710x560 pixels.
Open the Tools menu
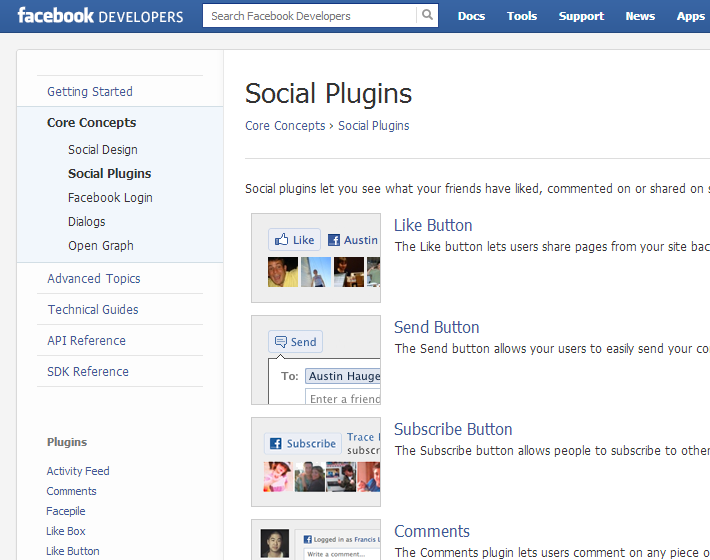pyautogui.click(x=522, y=16)
